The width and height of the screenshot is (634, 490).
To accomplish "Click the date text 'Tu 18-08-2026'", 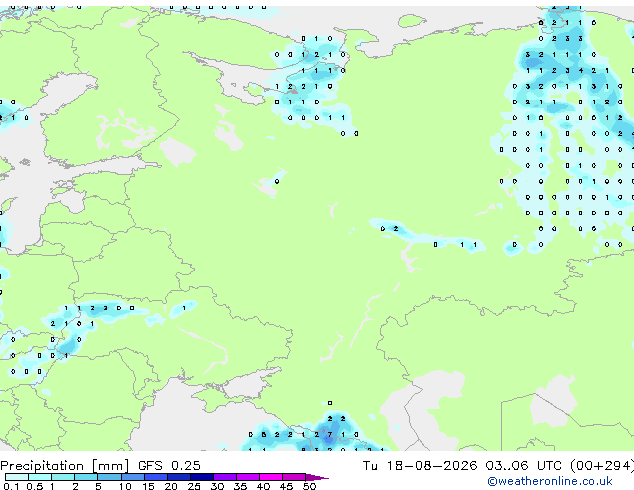I will [x=420, y=466].
